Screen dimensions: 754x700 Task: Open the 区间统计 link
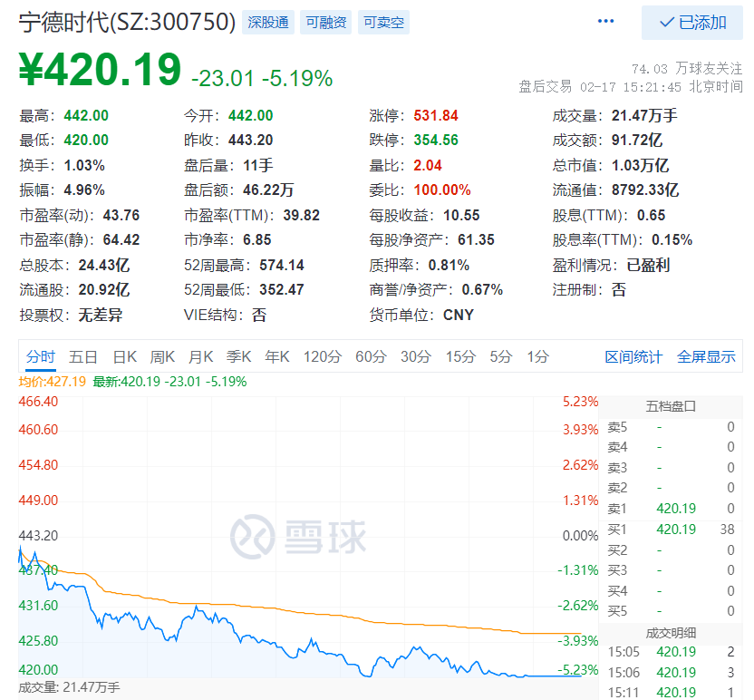(x=633, y=357)
